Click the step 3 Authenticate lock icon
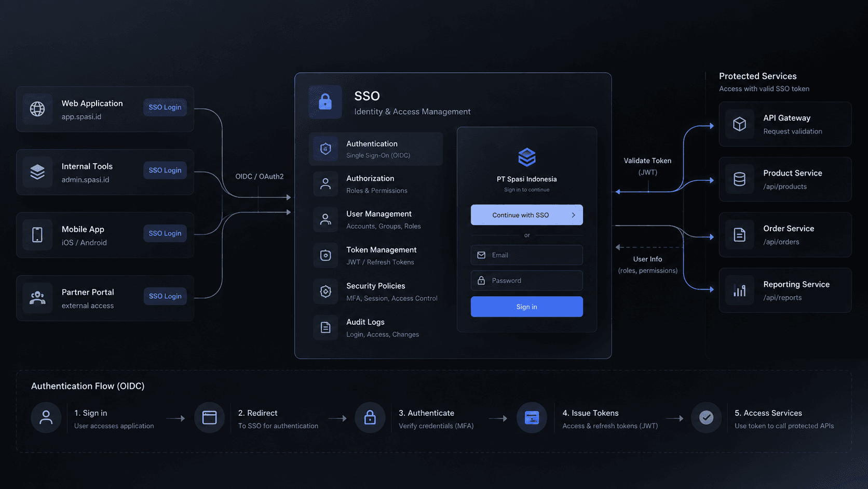Screen dimensions: 868x489 (370, 417)
